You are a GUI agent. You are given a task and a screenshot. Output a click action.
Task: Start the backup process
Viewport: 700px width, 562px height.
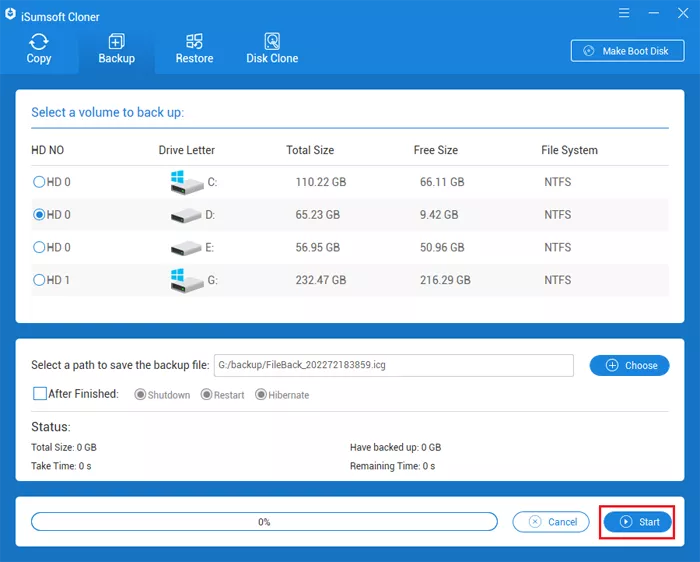pos(638,522)
